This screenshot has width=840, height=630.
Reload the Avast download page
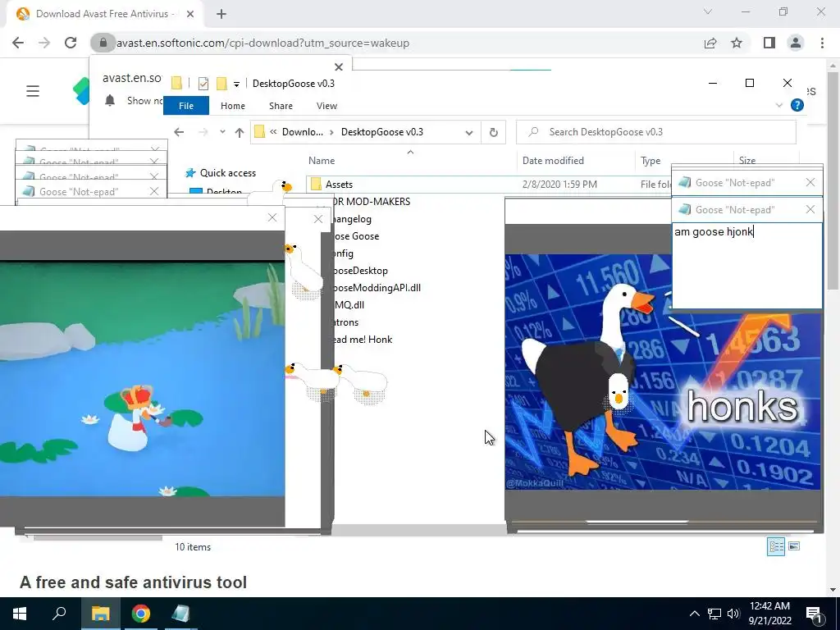(x=71, y=43)
